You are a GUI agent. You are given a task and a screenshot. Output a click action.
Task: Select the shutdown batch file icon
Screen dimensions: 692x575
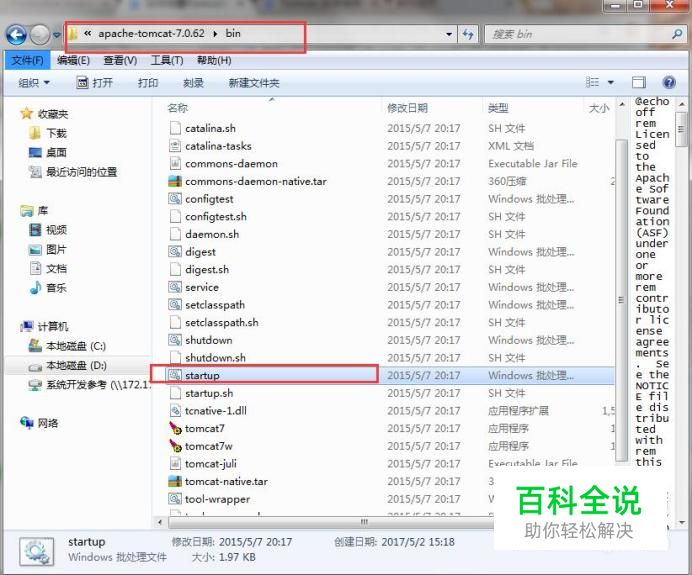pyautogui.click(x=175, y=340)
